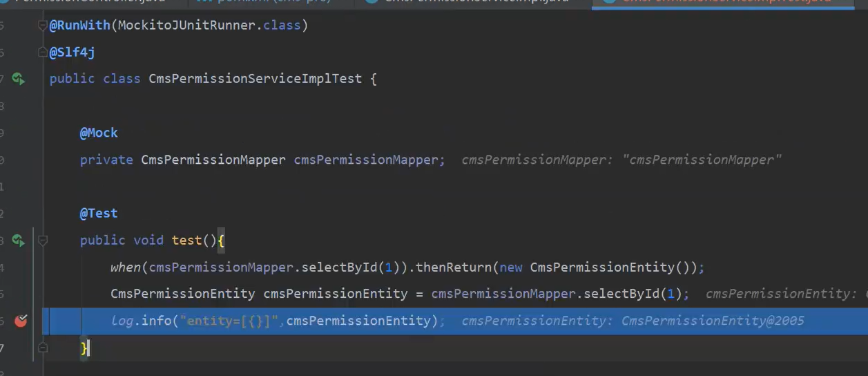Click class name CmsPermissionServiceImplTest in declaration
This screenshot has height=376, width=868.
[255, 79]
